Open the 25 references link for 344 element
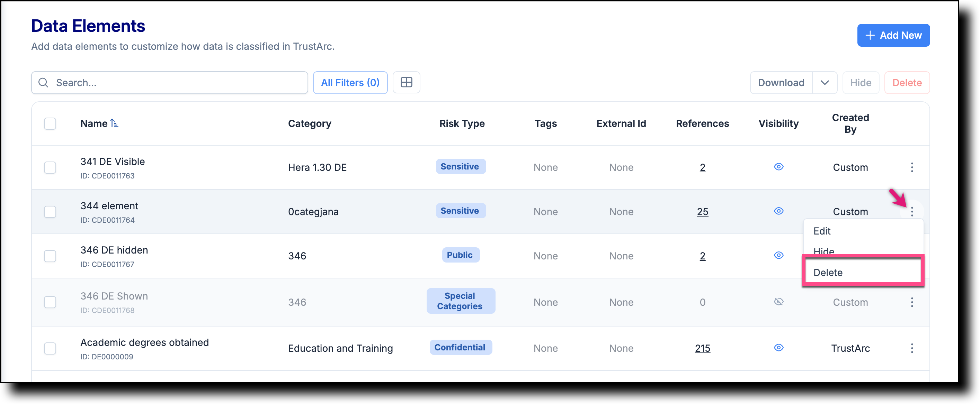 tap(702, 212)
